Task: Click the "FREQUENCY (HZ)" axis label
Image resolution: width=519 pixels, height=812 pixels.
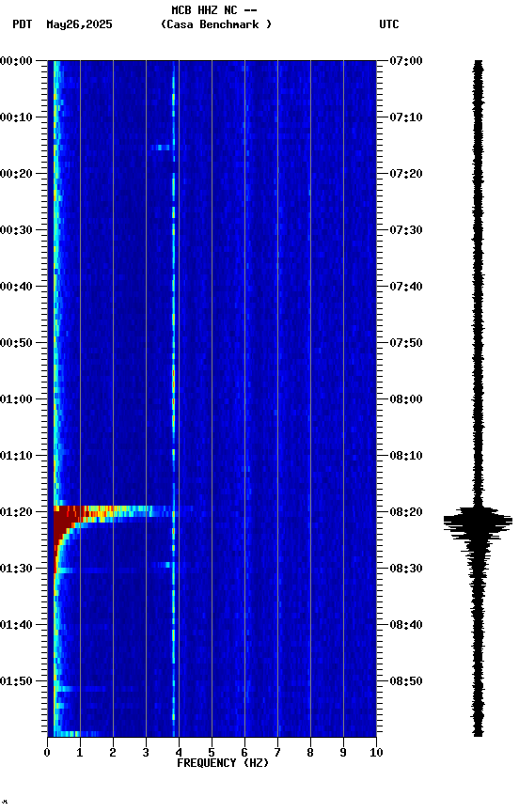Action: (x=223, y=763)
